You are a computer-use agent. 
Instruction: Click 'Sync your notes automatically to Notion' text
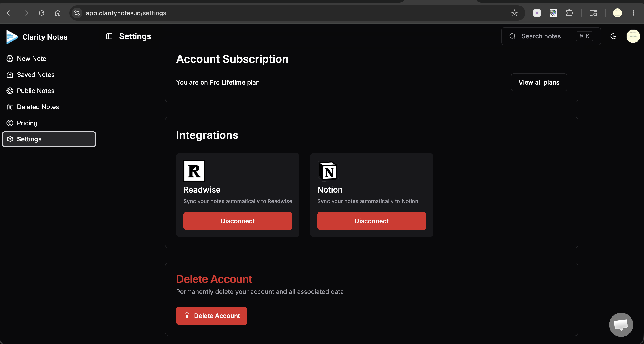tap(367, 201)
